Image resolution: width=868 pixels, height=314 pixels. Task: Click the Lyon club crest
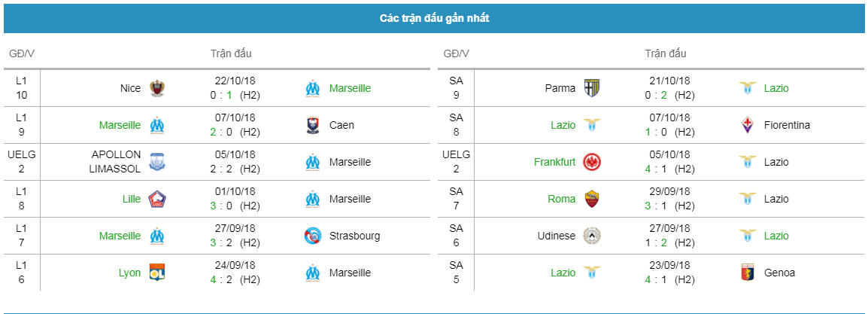click(158, 273)
